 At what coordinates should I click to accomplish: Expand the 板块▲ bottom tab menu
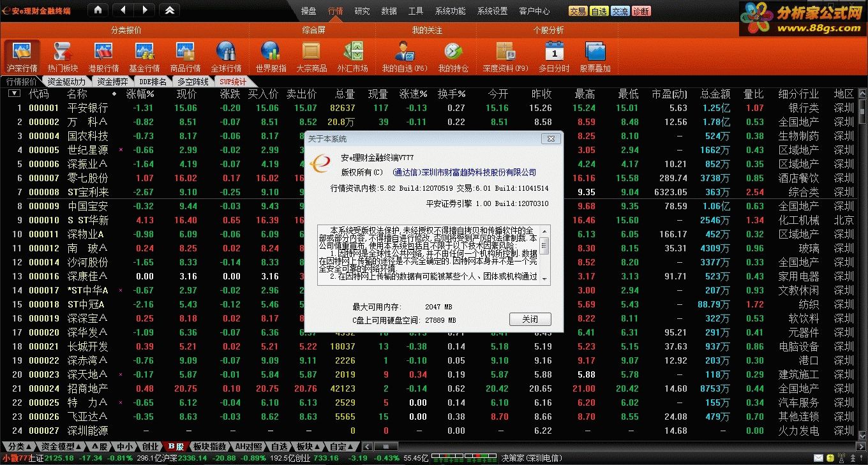pos(309,447)
